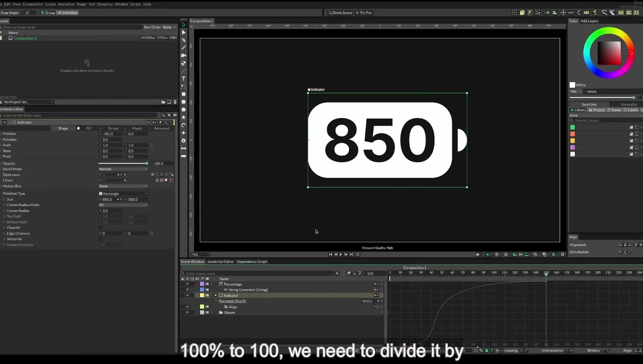Toggle the String Generator active check
643x364 pixels.
pos(187,290)
